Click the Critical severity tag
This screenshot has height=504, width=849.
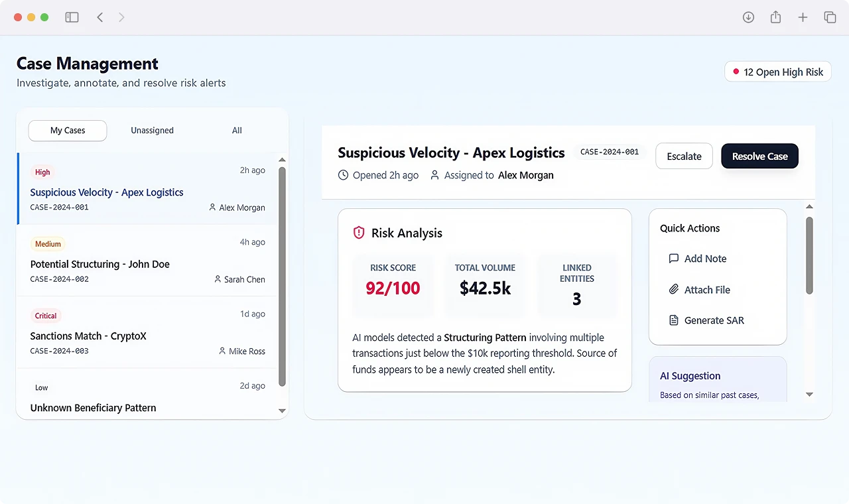point(46,316)
